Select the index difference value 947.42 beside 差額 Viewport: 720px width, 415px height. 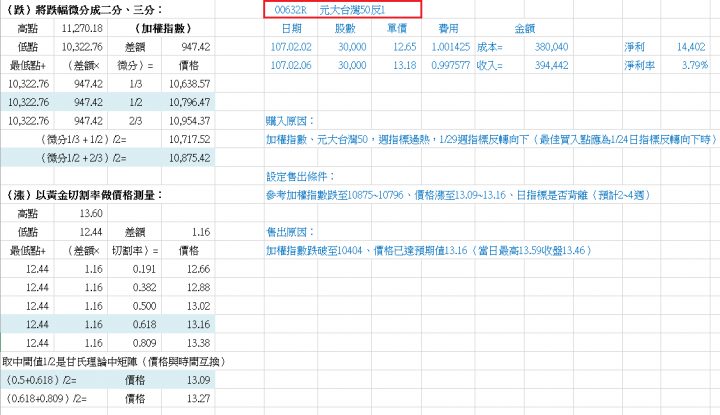click(x=196, y=47)
